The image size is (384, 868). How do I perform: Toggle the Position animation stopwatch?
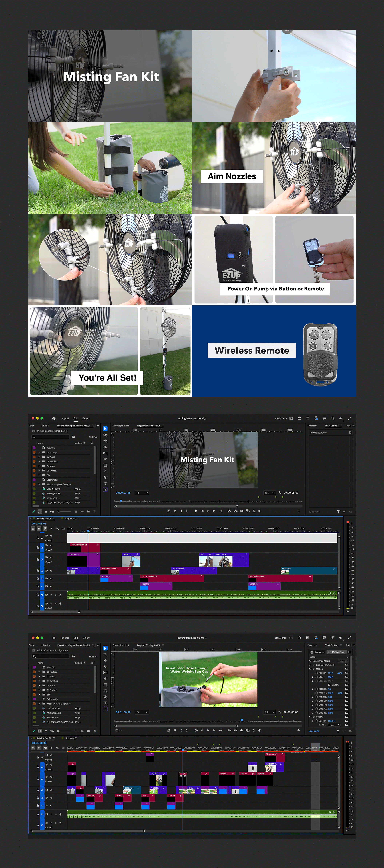[316, 673]
